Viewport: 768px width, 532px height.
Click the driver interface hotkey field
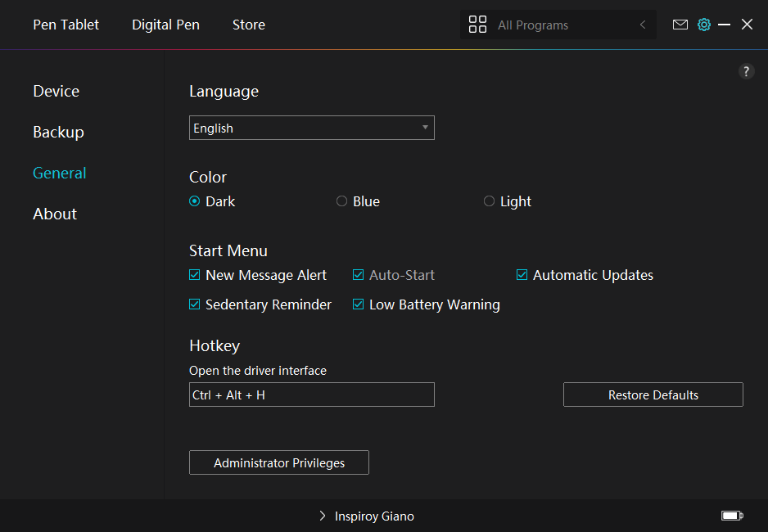(311, 394)
